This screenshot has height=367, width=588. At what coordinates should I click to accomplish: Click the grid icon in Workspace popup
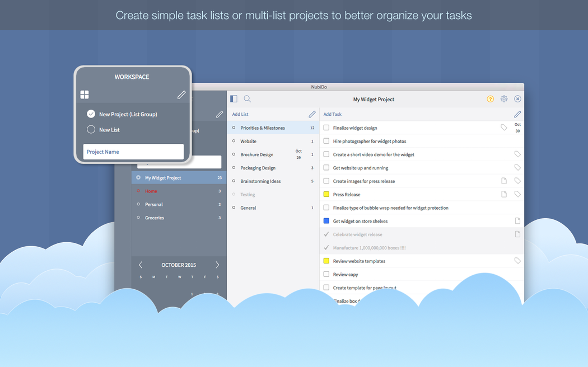pyautogui.click(x=85, y=95)
